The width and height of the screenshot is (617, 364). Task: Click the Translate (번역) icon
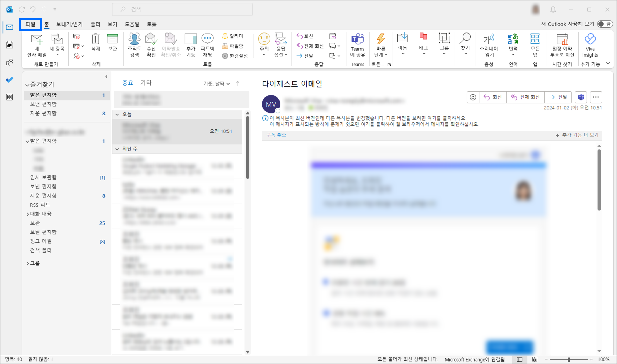pyautogui.click(x=513, y=39)
